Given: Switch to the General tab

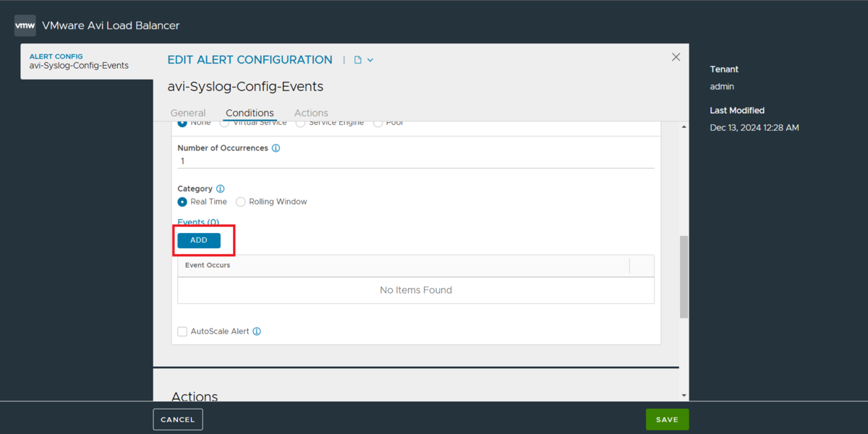Looking at the screenshot, I should click(x=188, y=113).
